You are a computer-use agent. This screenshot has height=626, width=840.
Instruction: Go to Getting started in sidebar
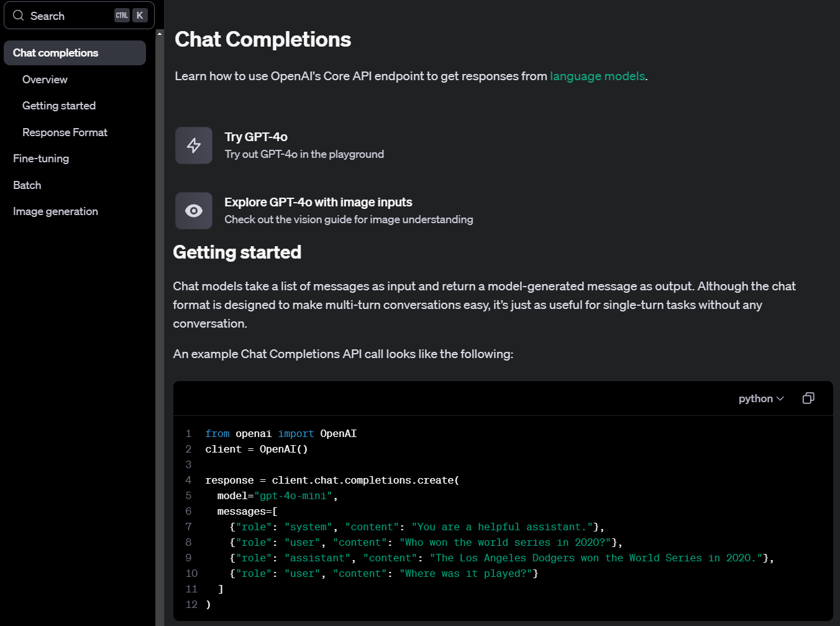click(x=59, y=106)
